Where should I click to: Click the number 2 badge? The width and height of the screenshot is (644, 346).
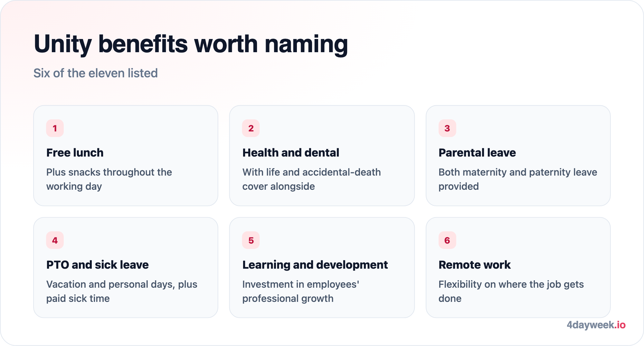click(251, 128)
